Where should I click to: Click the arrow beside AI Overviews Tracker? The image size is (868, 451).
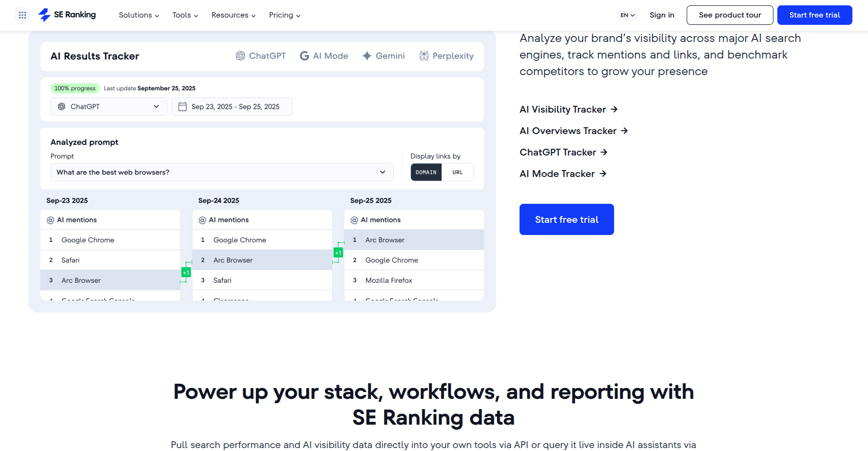tap(624, 131)
